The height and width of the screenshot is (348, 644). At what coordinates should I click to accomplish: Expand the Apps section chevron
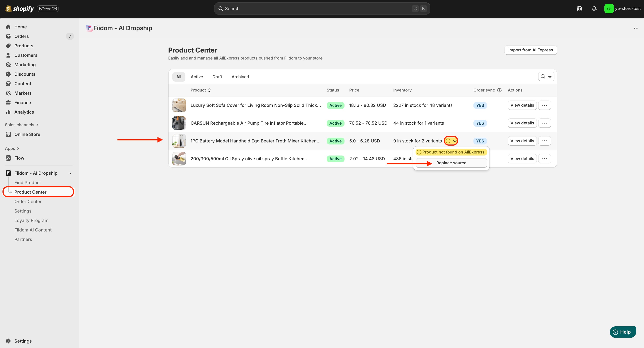coord(18,149)
